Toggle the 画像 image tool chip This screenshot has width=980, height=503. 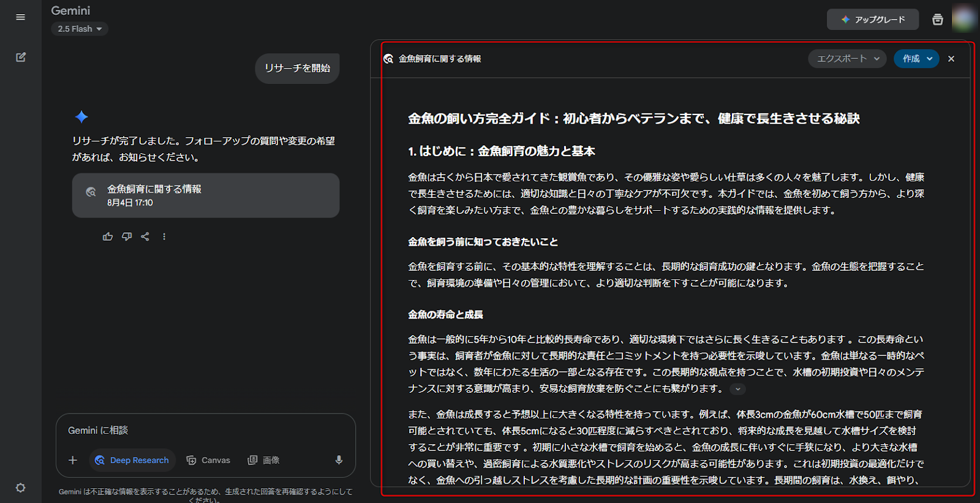point(263,460)
